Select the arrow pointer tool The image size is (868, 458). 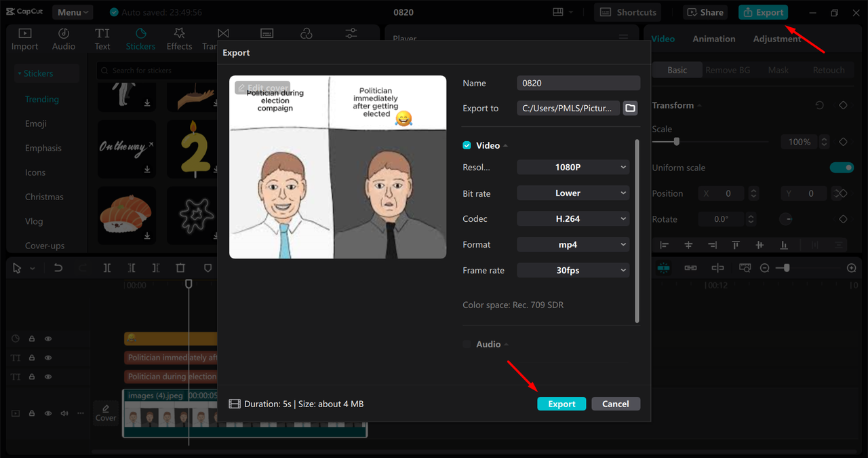coord(18,268)
